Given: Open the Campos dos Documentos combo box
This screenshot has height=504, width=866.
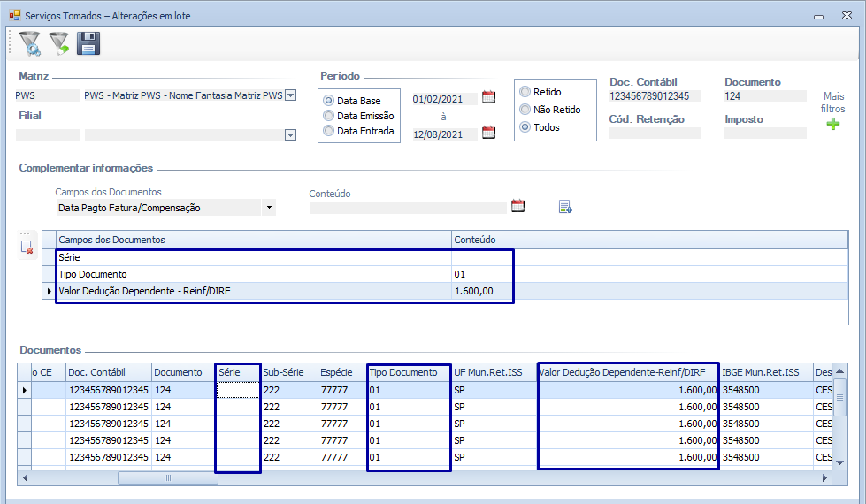Looking at the screenshot, I should pos(269,208).
